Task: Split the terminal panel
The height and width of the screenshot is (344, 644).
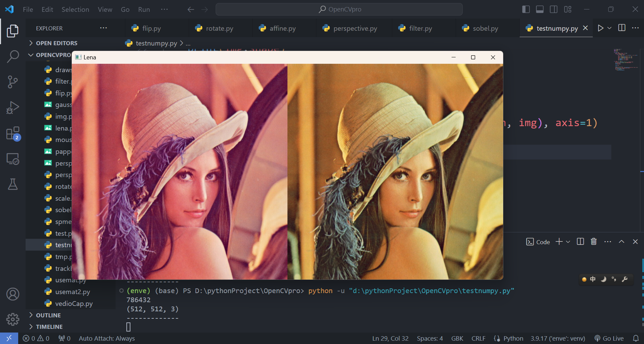Action: [580, 241]
